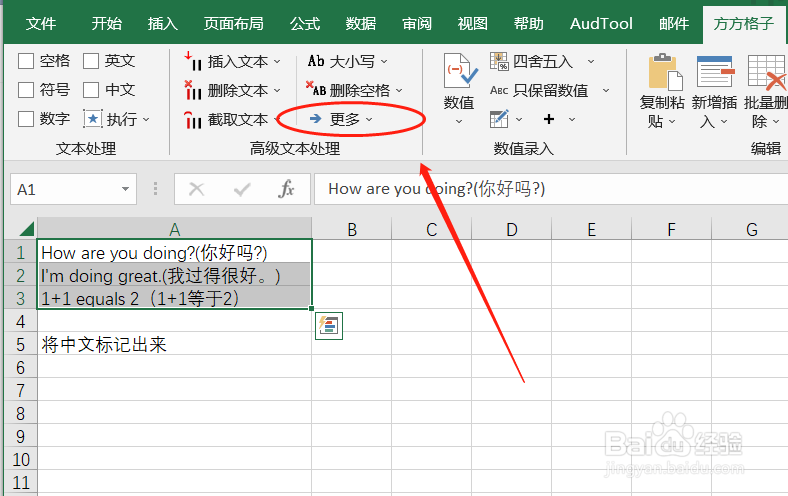Open the 四舍五入 dropdown arrow
788x496 pixels.
591,62
